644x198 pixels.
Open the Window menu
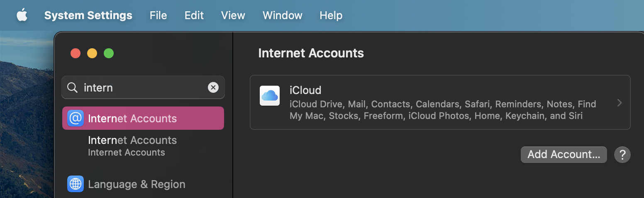pyautogui.click(x=282, y=16)
